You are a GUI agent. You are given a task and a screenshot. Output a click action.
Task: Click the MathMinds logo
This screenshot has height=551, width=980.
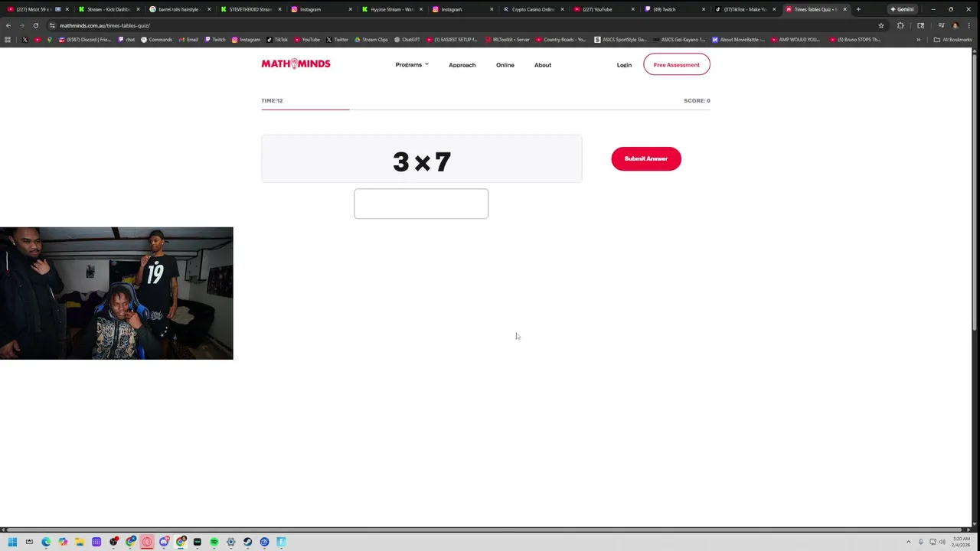pyautogui.click(x=296, y=64)
